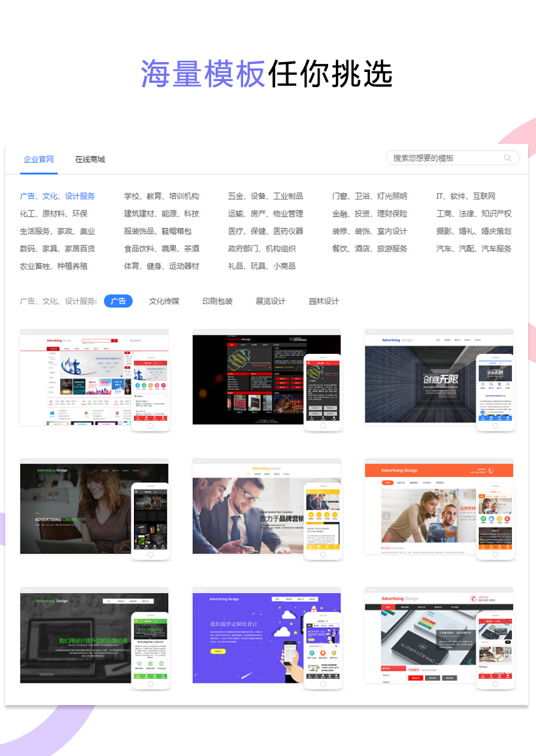Image resolution: width=536 pixels, height=756 pixels.
Task: Select the 广告 subcategory pill
Action: [x=118, y=301]
